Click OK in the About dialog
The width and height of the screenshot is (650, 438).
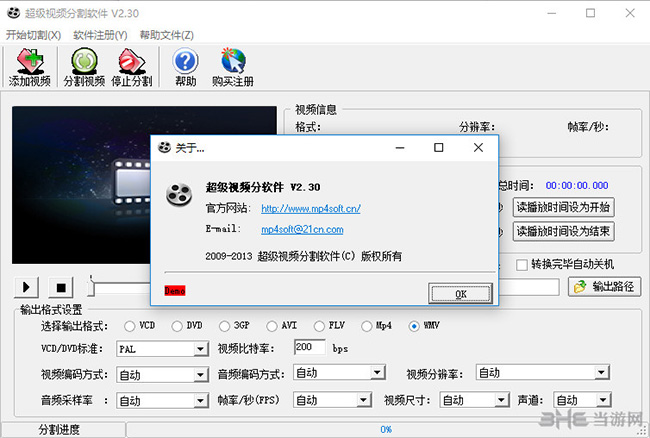click(x=461, y=294)
